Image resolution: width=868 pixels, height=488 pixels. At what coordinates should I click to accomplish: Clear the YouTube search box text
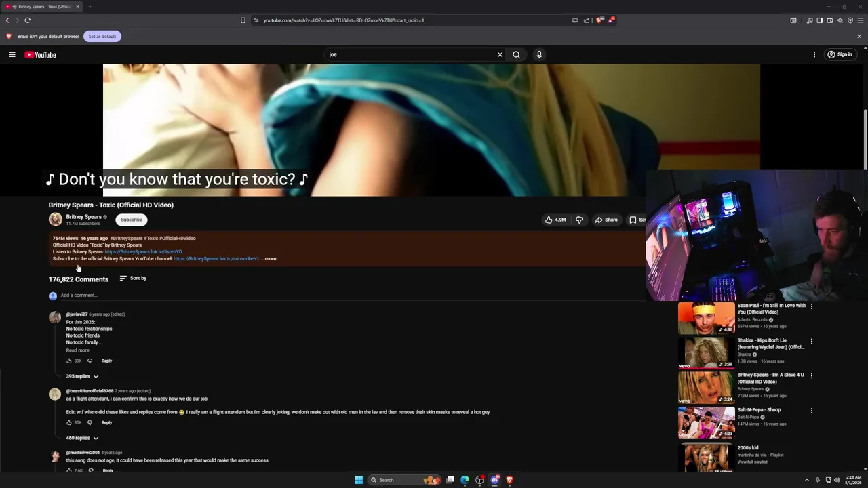click(x=500, y=54)
